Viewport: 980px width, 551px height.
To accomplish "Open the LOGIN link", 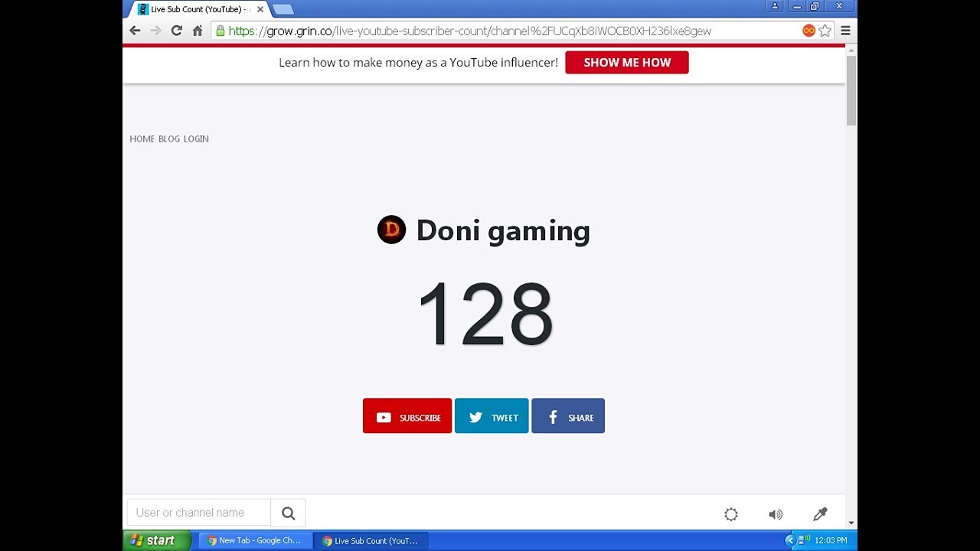I will [196, 139].
